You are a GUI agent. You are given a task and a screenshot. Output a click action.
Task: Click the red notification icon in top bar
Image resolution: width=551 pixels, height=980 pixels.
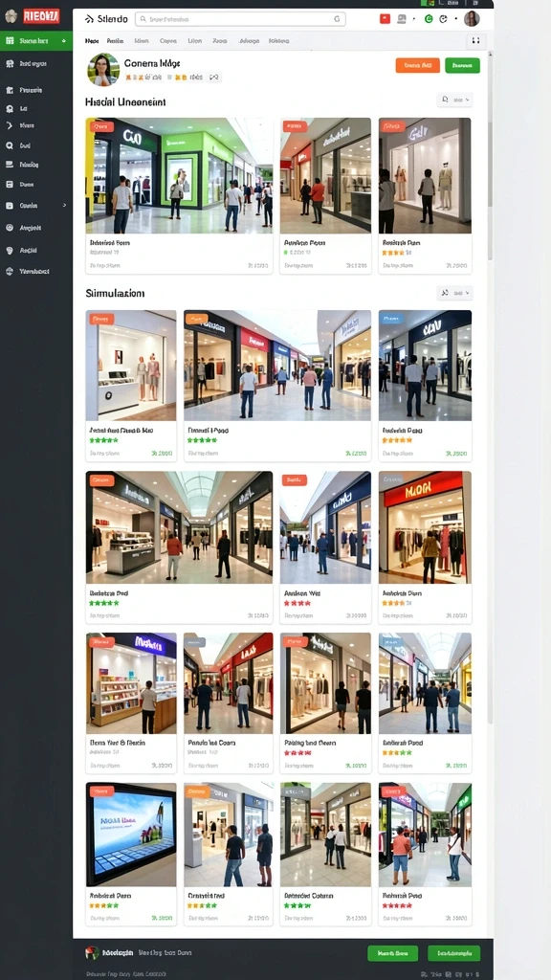[385, 19]
